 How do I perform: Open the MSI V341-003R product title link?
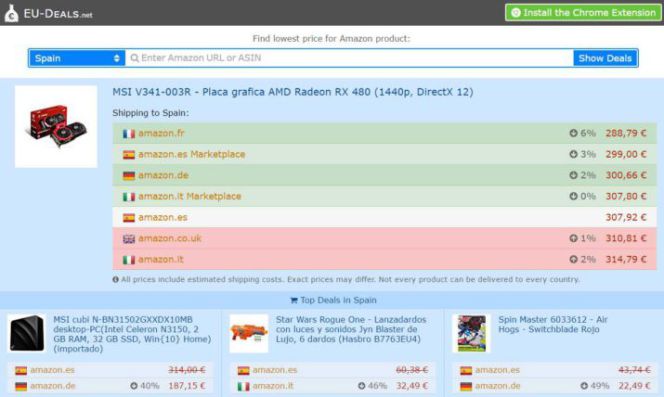(293, 92)
